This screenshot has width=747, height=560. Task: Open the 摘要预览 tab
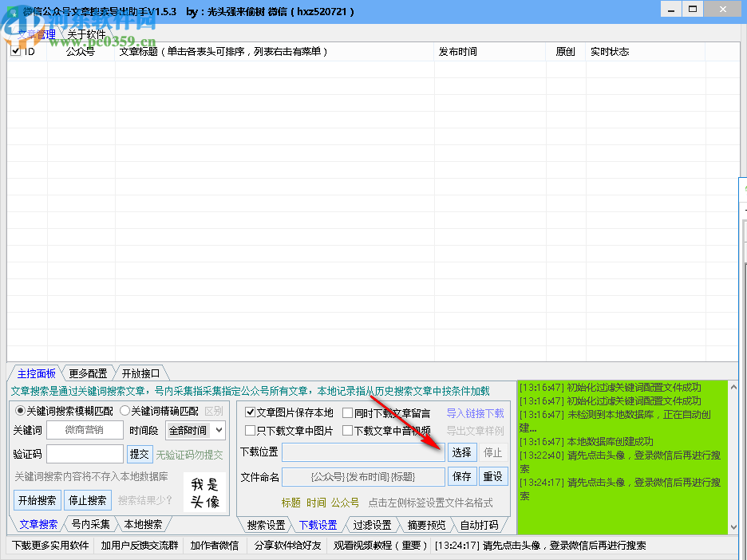[429, 525]
